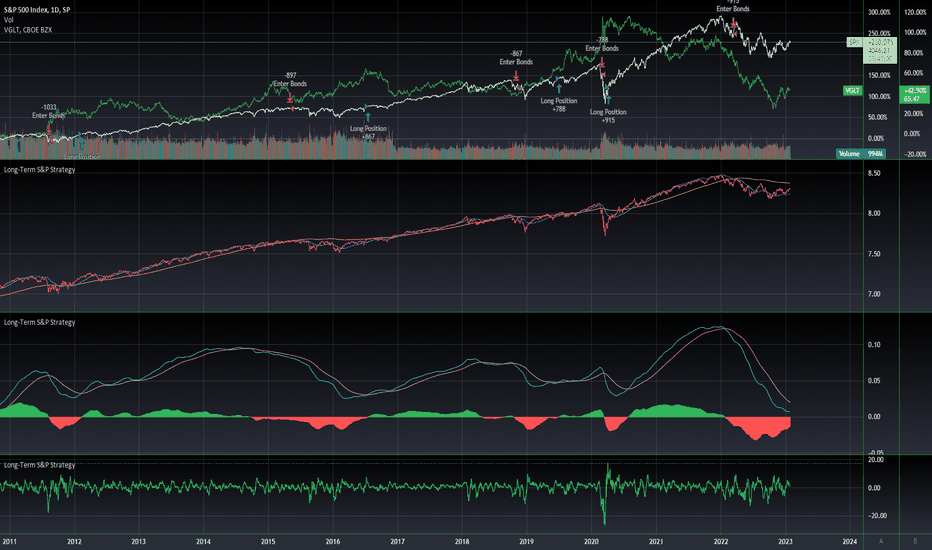Click the SPX price scale label tag

click(x=854, y=42)
